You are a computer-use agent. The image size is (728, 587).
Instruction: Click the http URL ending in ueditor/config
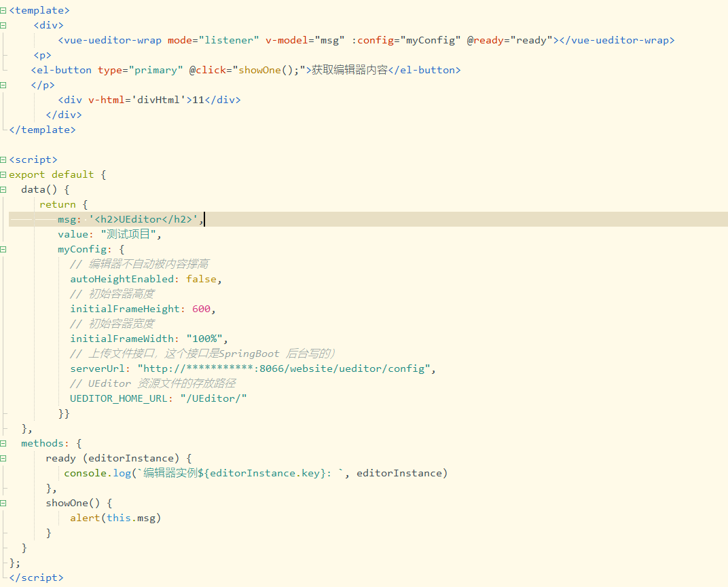point(284,368)
